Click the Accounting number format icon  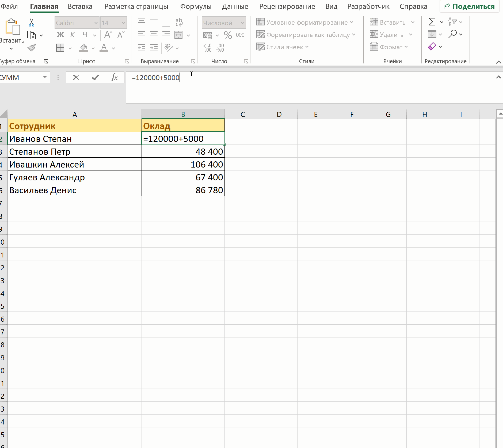(208, 35)
